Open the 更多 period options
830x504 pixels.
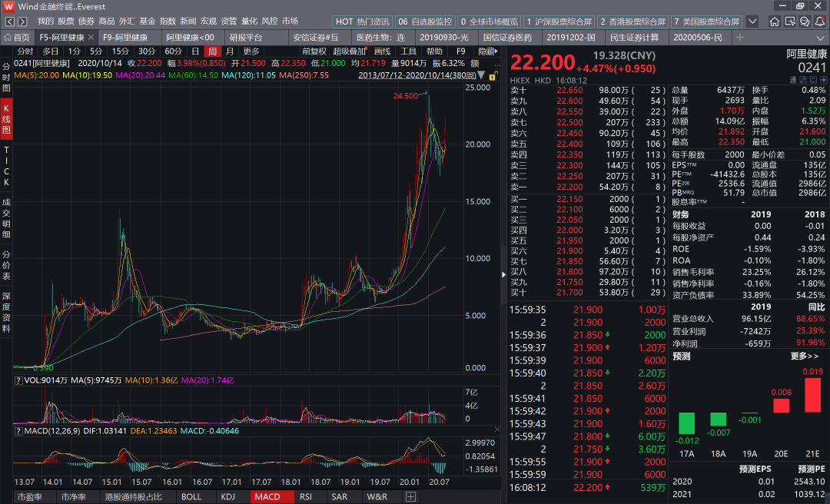coord(251,51)
